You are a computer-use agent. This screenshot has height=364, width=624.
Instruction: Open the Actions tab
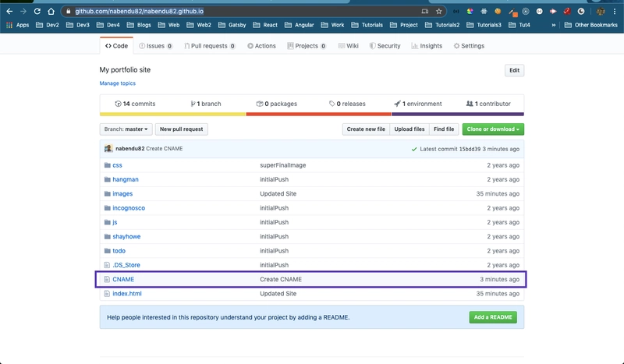[261, 46]
